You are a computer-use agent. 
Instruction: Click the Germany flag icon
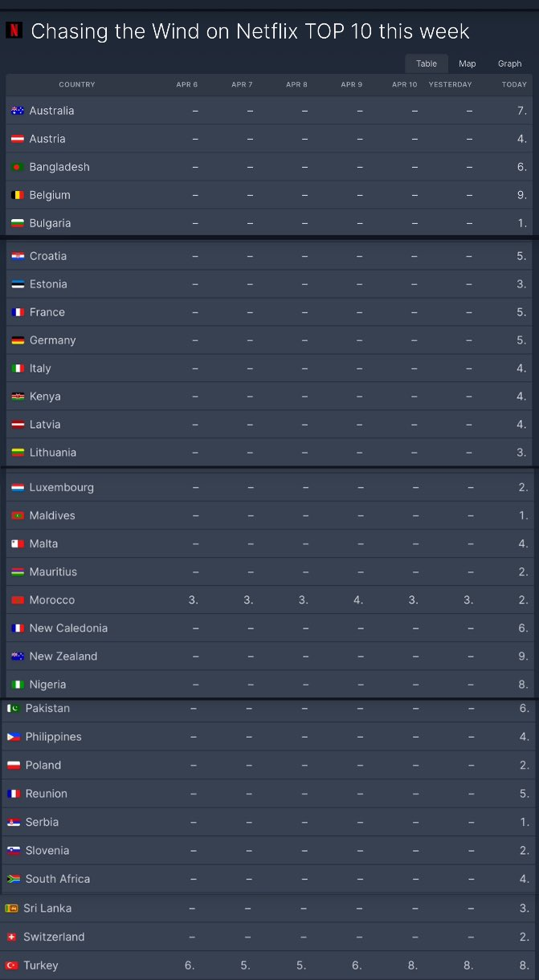18,340
